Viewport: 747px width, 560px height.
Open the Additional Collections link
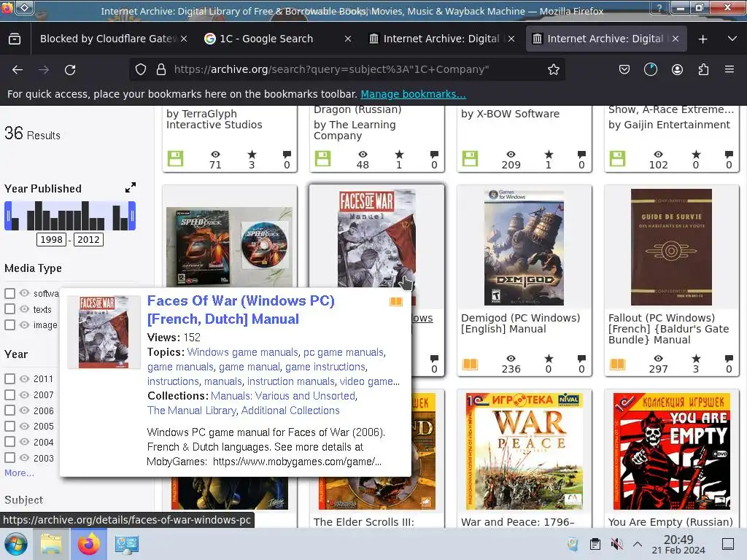290,411
